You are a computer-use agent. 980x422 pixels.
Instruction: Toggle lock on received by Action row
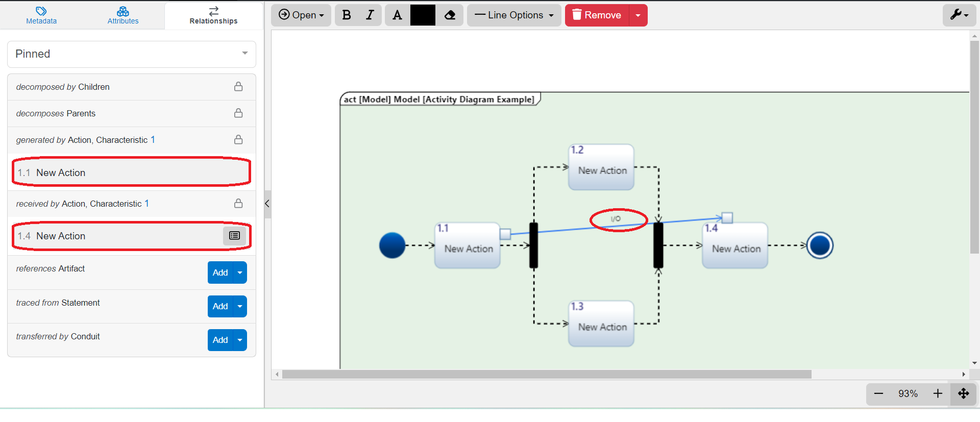[238, 204]
